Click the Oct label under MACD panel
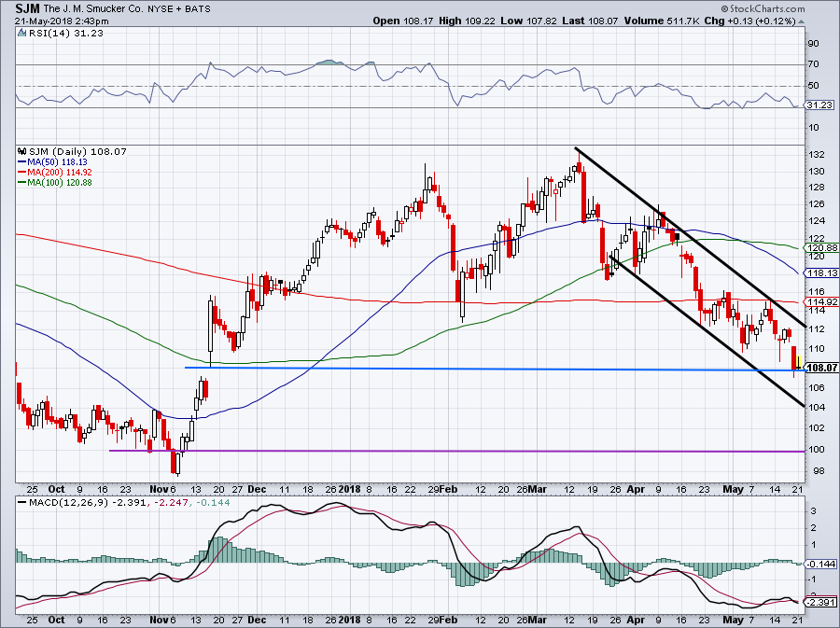This screenshot has width=840, height=628. (x=56, y=620)
